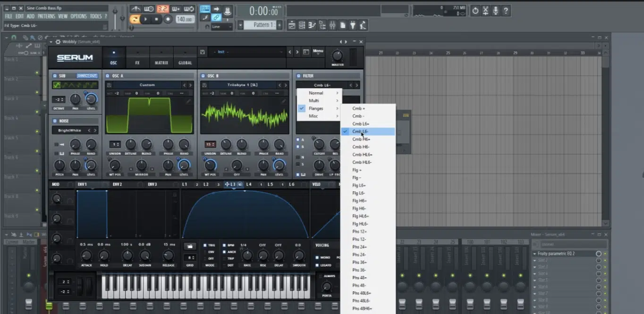The height and width of the screenshot is (314, 644).
Task: Toggle OSC A enable switch
Action: pos(108,76)
